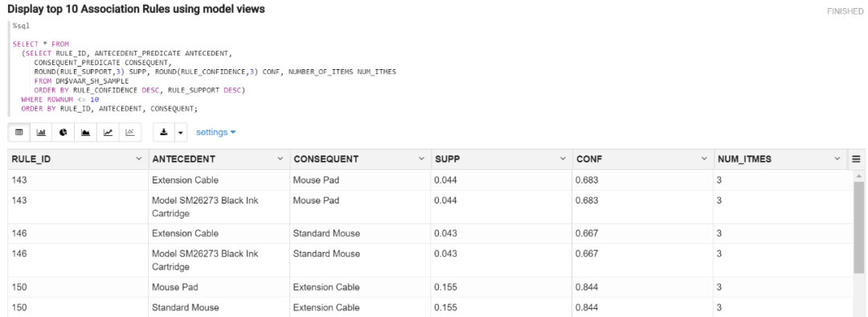The width and height of the screenshot is (868, 317).
Task: Select the bar chart view icon
Action: point(41,133)
